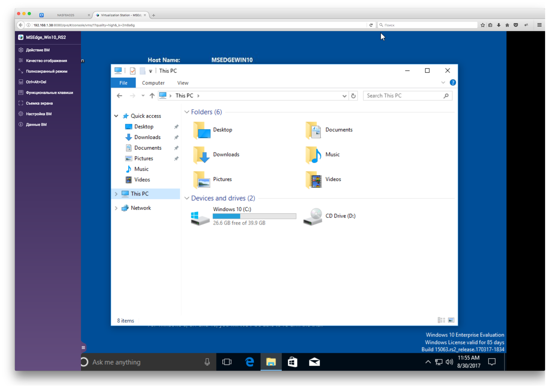This screenshot has height=392, width=560.
Task: Click the back navigation arrow button
Action: (x=120, y=95)
